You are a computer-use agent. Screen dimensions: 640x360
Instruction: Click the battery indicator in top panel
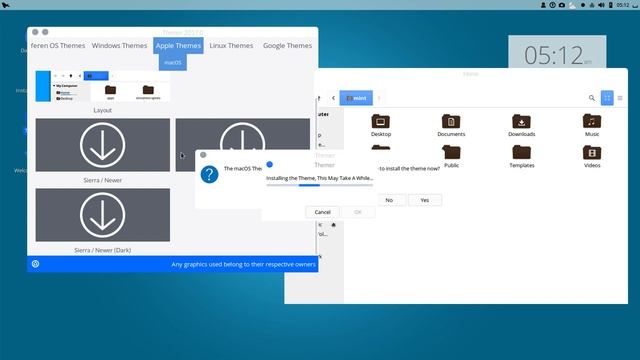pyautogui.click(x=611, y=5)
